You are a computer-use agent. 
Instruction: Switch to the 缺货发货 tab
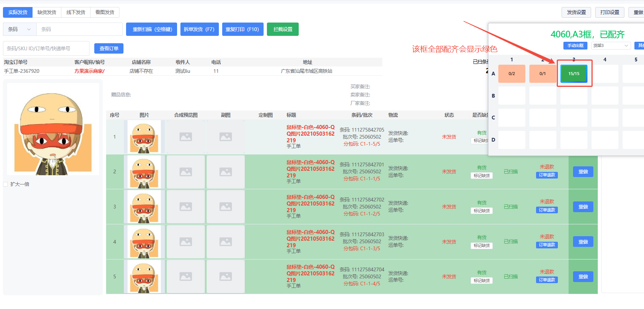tap(47, 12)
